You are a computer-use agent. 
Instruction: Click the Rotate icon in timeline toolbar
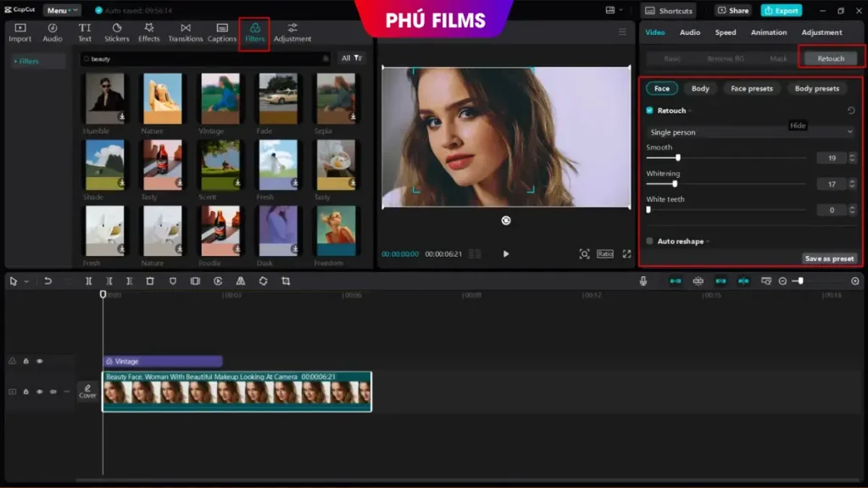click(x=264, y=281)
